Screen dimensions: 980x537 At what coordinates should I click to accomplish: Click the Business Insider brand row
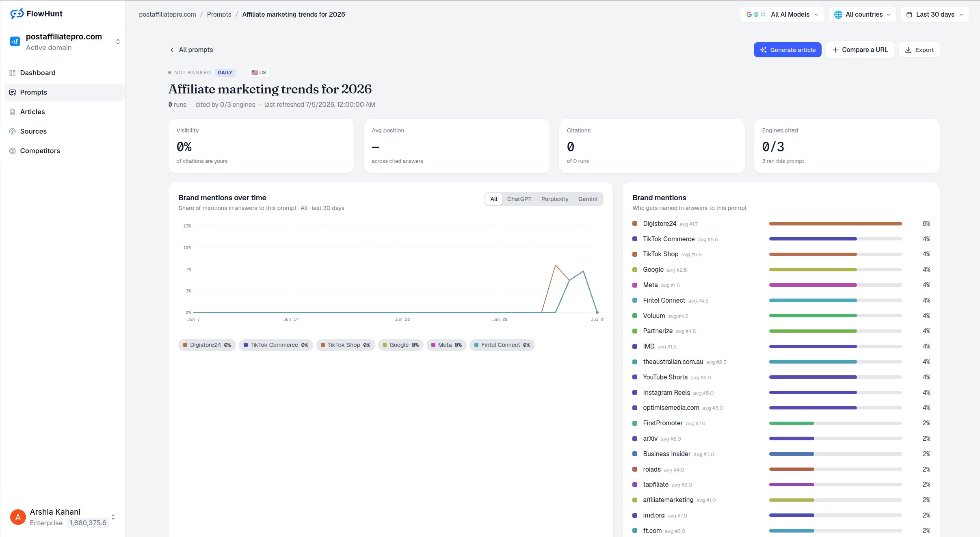(781, 454)
